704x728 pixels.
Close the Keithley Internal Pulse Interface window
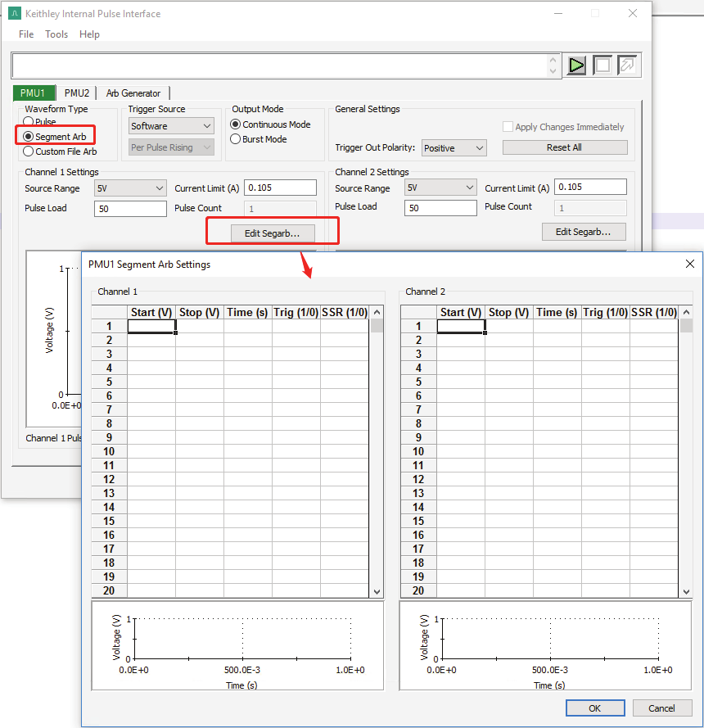coord(633,13)
